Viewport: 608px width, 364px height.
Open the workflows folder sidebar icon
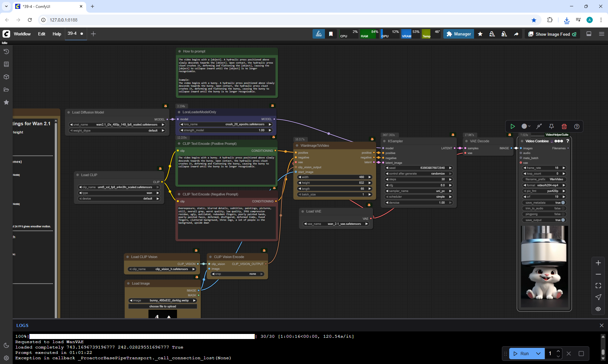pyautogui.click(x=6, y=89)
